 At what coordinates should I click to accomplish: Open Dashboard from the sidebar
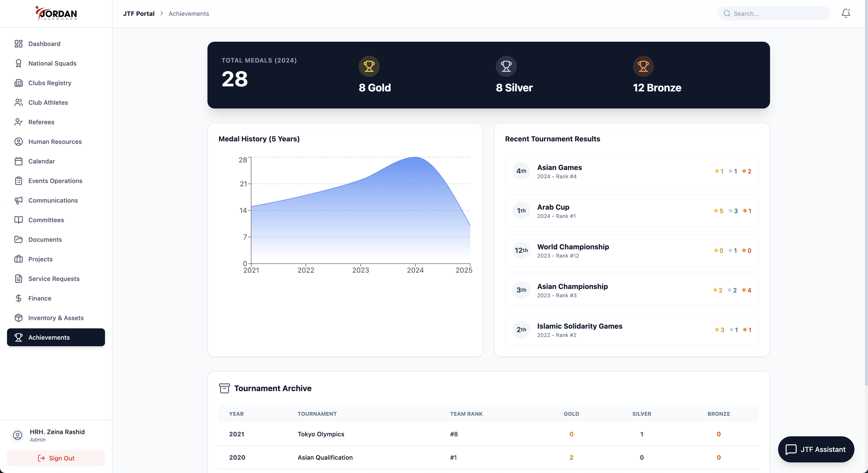44,44
